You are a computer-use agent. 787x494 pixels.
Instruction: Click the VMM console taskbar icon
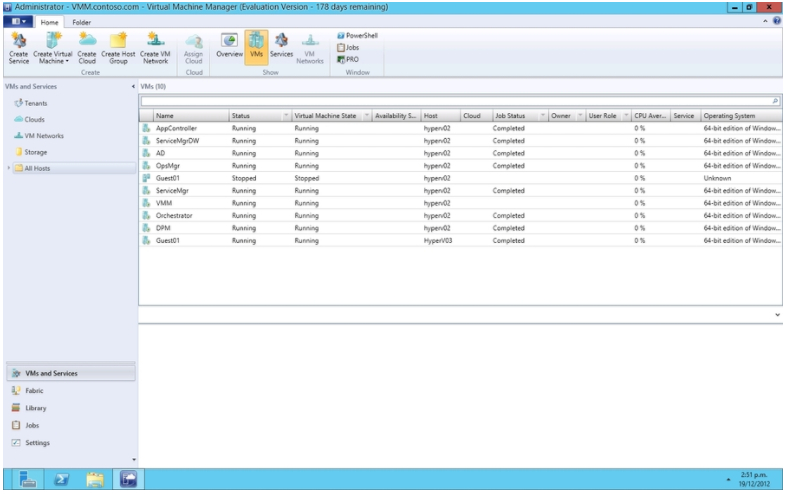pos(128,479)
